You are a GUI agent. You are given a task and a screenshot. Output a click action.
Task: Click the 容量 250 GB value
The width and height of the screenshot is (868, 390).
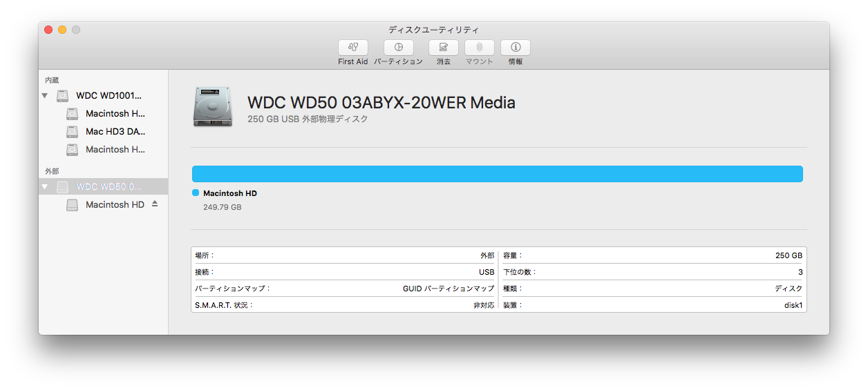click(x=789, y=255)
